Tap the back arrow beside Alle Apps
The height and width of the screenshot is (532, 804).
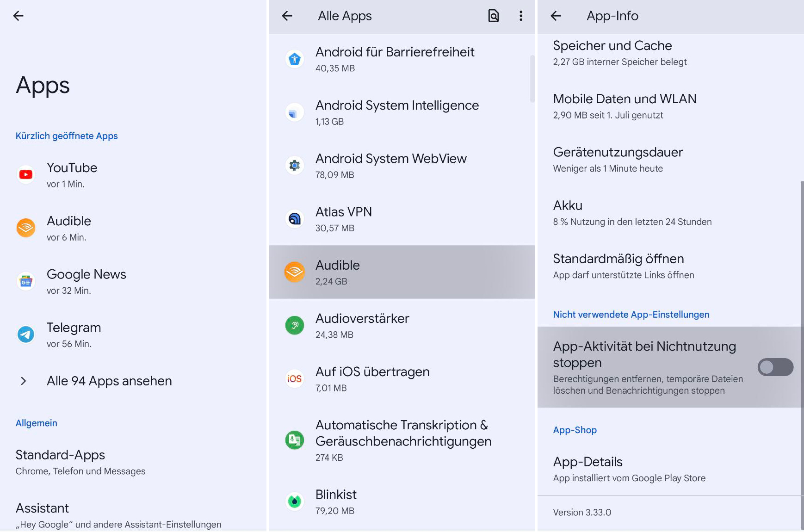[x=287, y=16]
